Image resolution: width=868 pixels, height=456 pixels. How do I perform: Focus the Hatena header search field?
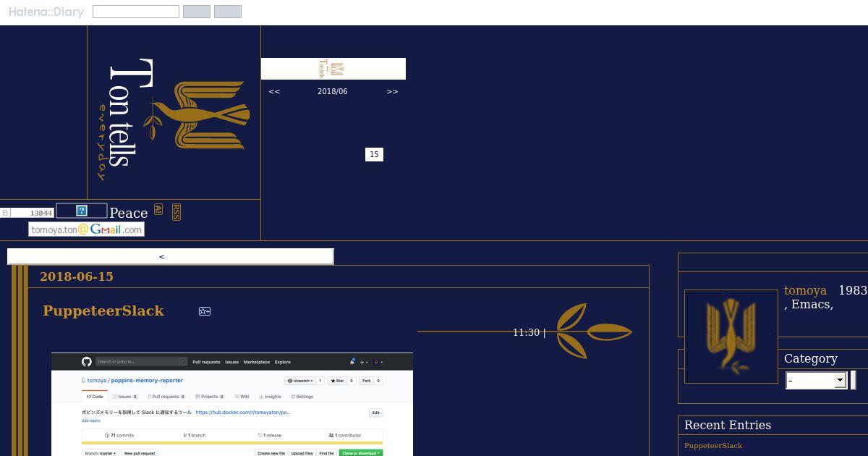tap(136, 12)
